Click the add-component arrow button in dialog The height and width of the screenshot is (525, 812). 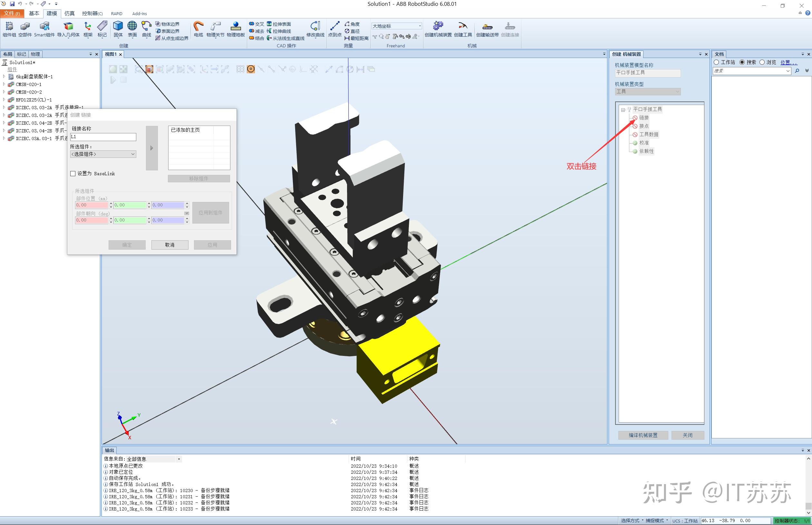(152, 148)
